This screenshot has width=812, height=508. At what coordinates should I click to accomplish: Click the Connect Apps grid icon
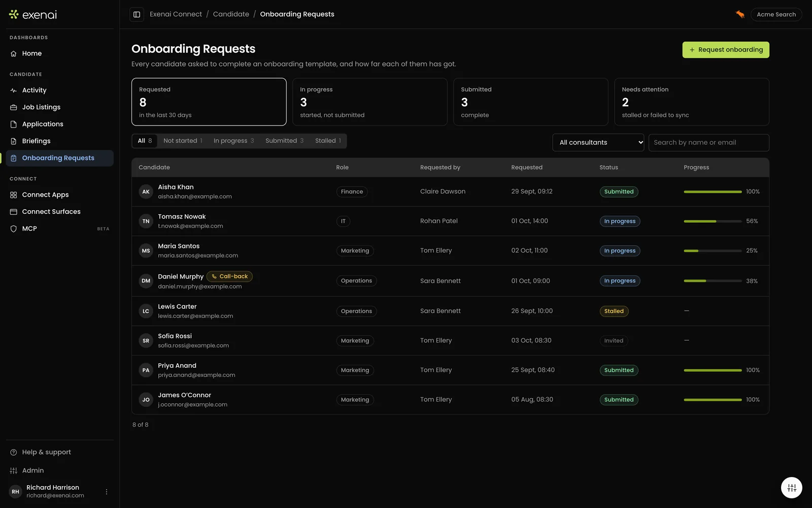14,195
